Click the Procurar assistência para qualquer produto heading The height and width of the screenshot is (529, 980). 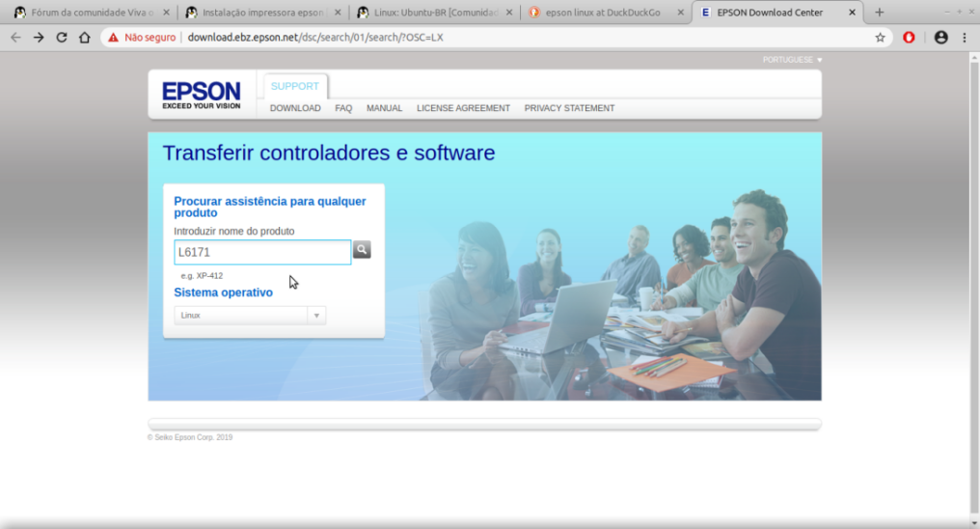(x=270, y=207)
